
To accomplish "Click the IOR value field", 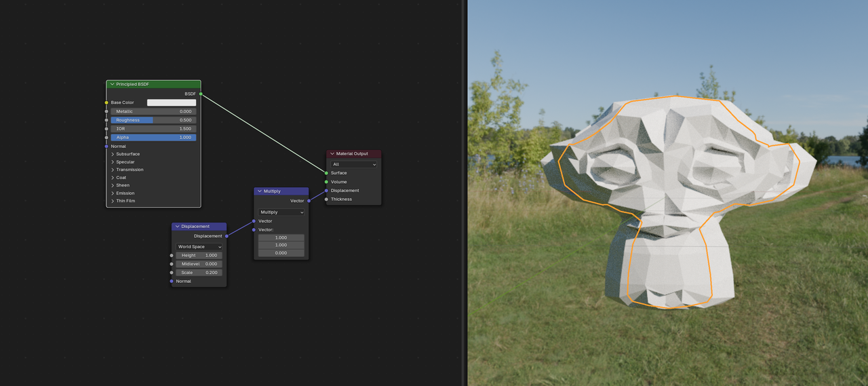I will [153, 128].
